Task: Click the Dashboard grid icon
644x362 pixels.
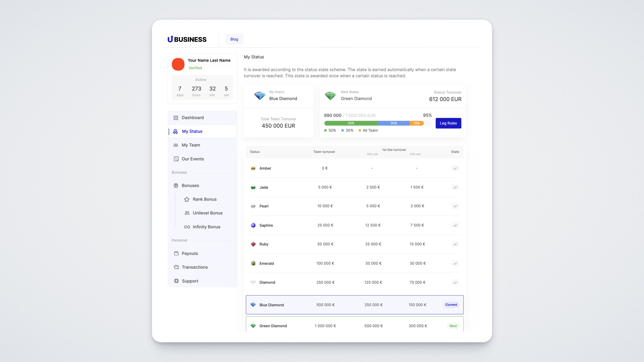Action: [x=176, y=118]
